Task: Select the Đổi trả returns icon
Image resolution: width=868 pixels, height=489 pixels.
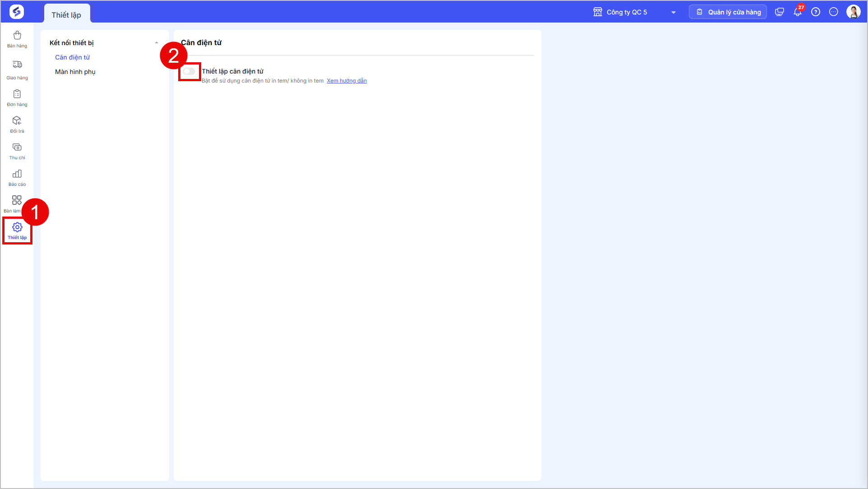Action: tap(17, 125)
